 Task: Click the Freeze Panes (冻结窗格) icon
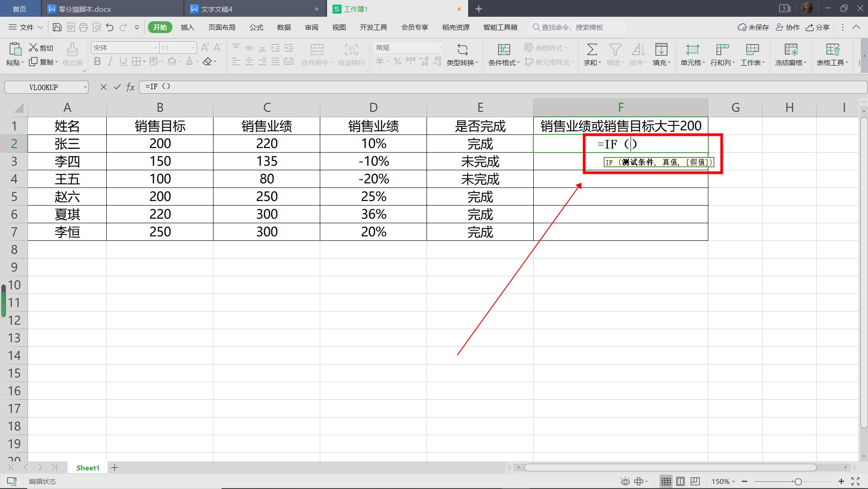(x=791, y=49)
